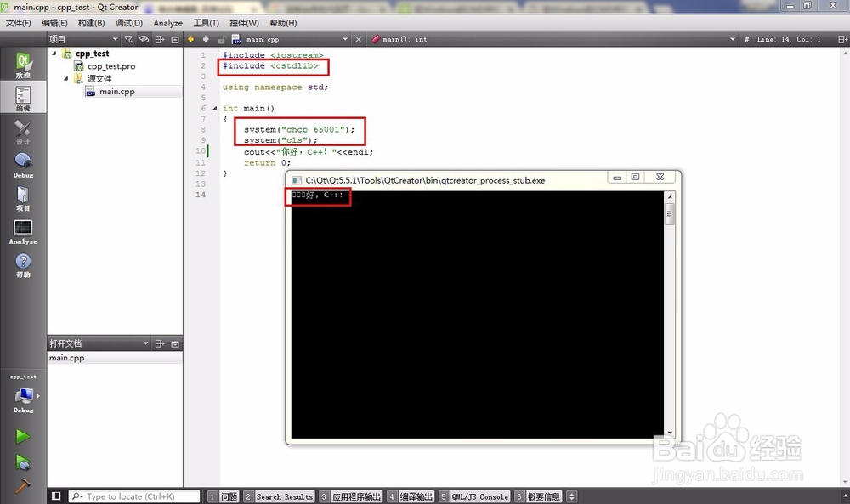Click console scrollbar down arrow
The height and width of the screenshot is (504, 850).
pos(670,433)
